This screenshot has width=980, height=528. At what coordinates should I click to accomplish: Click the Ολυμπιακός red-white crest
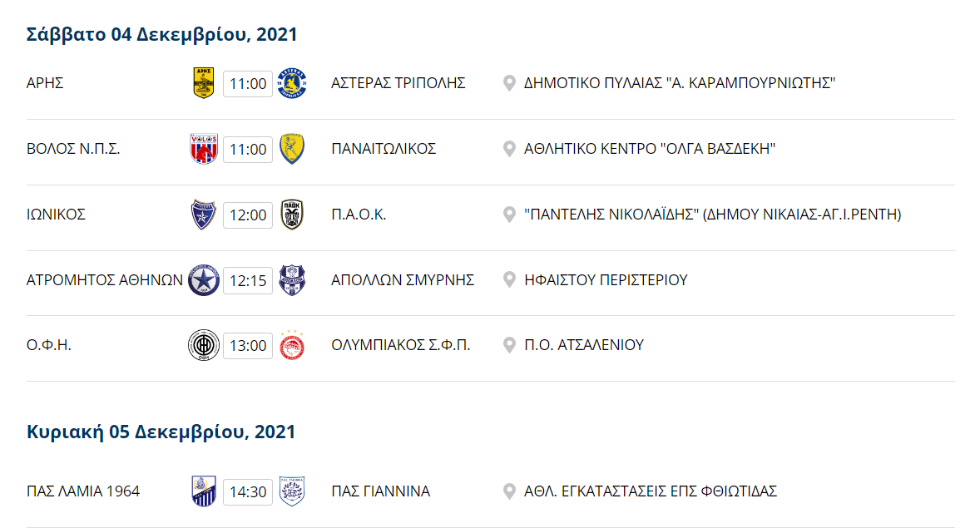pyautogui.click(x=292, y=345)
